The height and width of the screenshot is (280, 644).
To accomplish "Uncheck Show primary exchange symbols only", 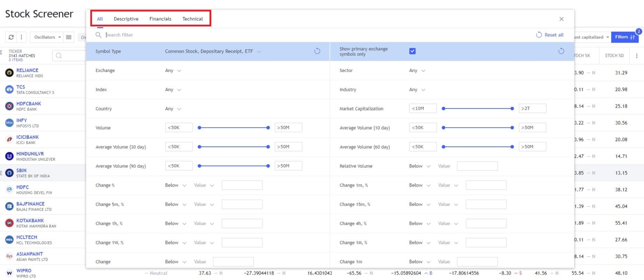I will coord(412,51).
